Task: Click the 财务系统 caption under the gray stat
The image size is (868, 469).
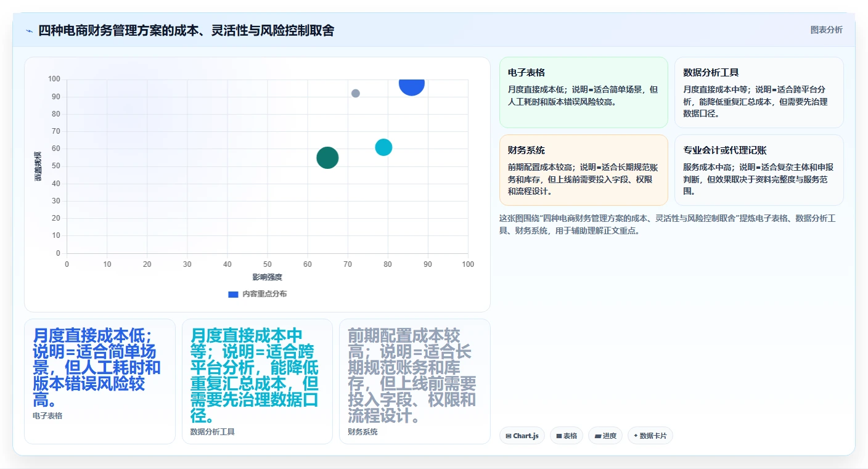Action: [362, 432]
